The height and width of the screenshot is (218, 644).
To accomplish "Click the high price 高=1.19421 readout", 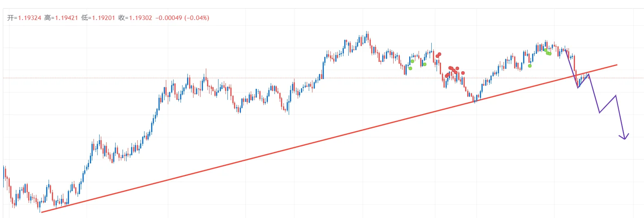I will (x=61, y=18).
